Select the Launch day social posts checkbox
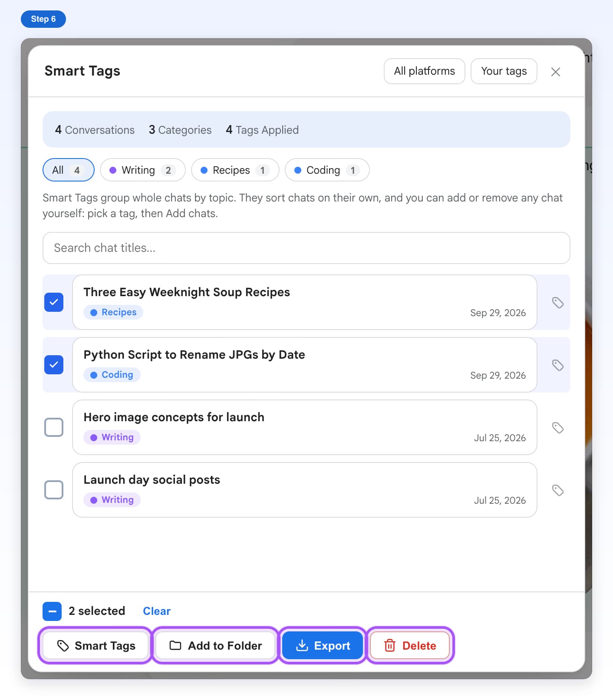The width and height of the screenshot is (613, 700). pyautogui.click(x=54, y=490)
